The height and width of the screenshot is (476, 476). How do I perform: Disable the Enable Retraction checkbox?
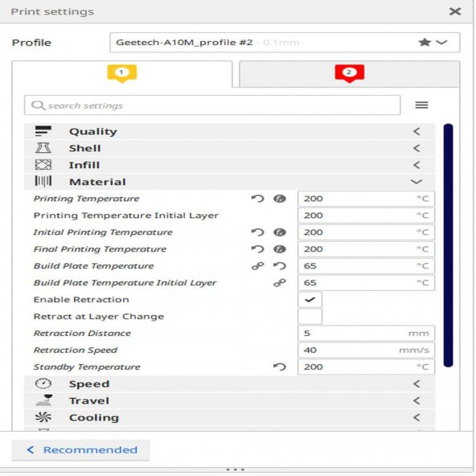310,300
